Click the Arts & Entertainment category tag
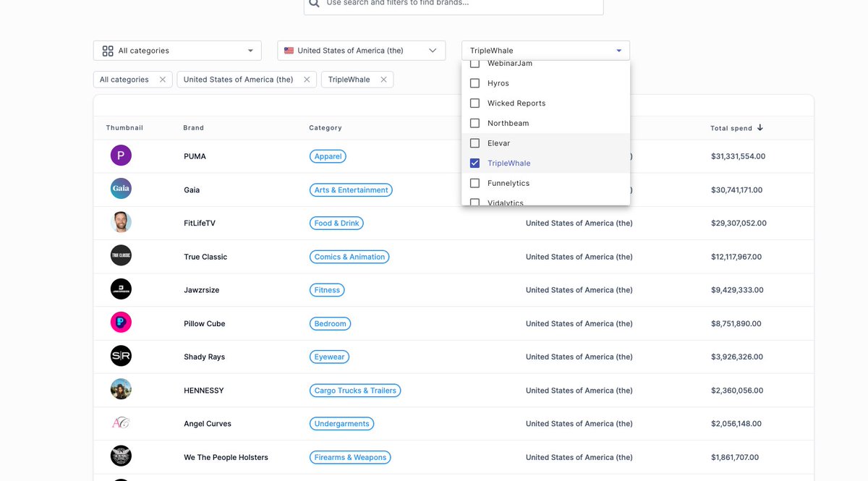 (x=352, y=190)
